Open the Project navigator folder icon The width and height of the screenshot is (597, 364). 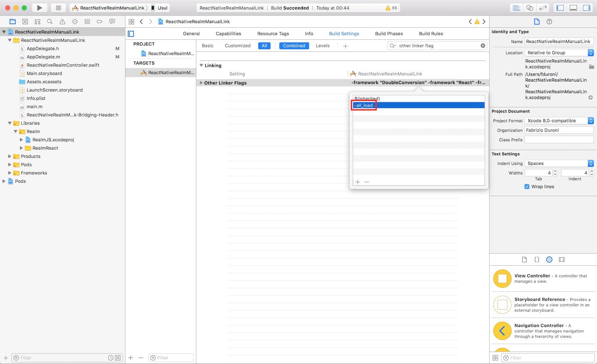[13, 21]
